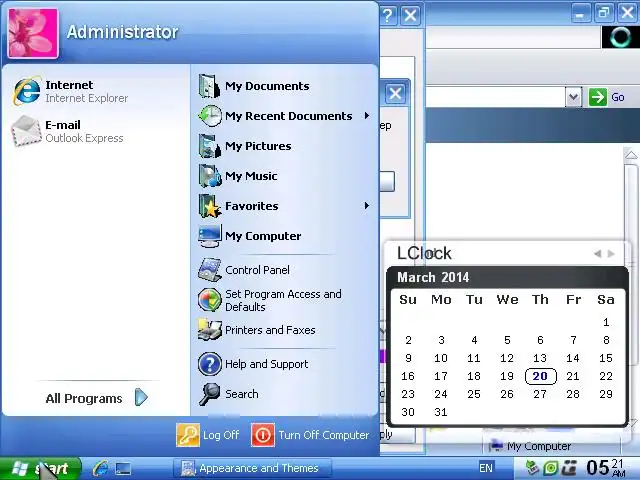Click the EN language bar indicator
This screenshot has width=640, height=480.
point(486,468)
